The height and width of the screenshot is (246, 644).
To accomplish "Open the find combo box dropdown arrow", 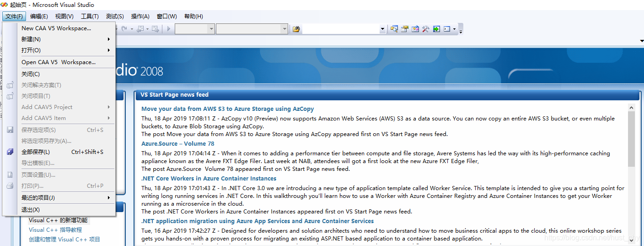I will (382, 29).
